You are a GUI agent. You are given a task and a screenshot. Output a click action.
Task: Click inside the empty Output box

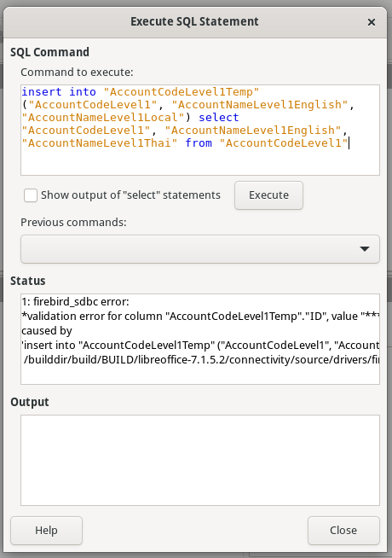pos(200,460)
